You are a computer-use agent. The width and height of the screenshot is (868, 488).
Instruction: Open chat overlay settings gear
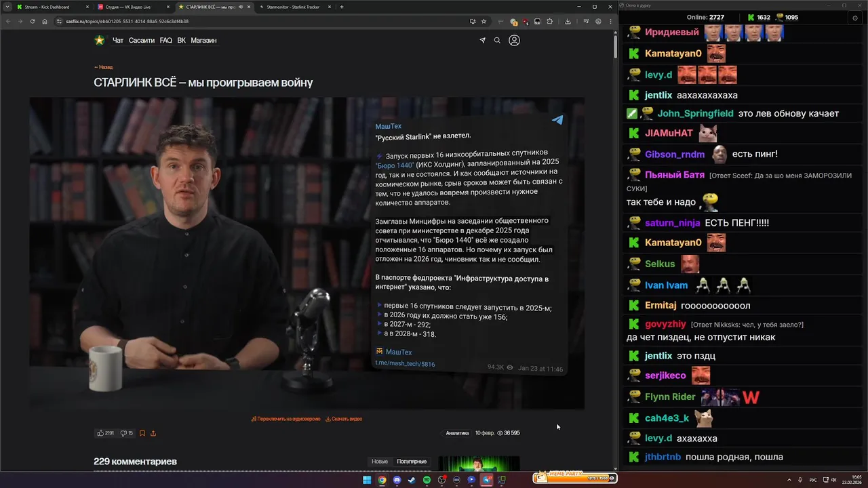(x=854, y=18)
